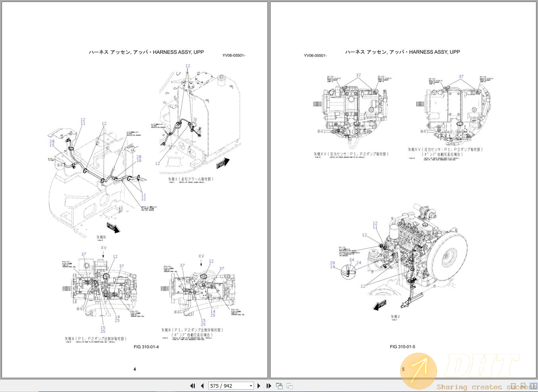Click the YV06-05501- code on left page
This screenshot has height=392, width=538.
(x=234, y=56)
